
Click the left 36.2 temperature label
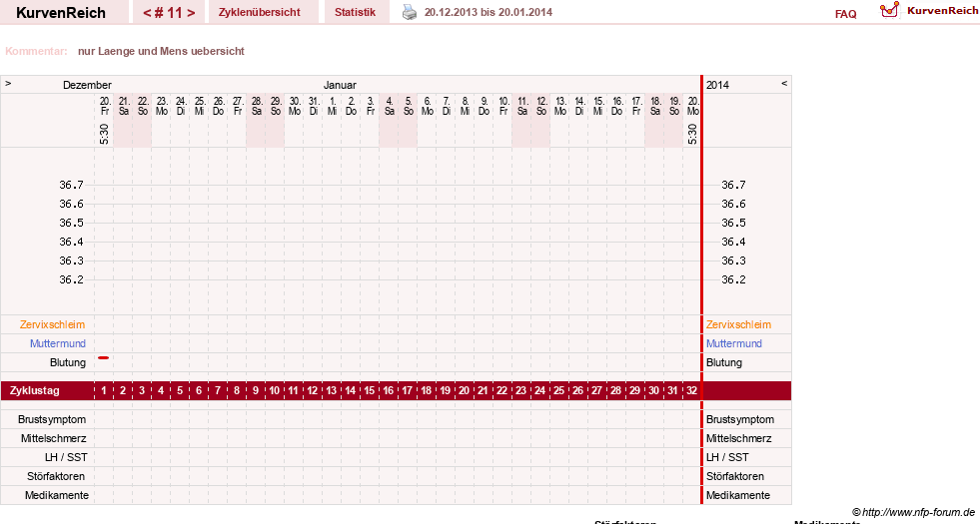(71, 279)
